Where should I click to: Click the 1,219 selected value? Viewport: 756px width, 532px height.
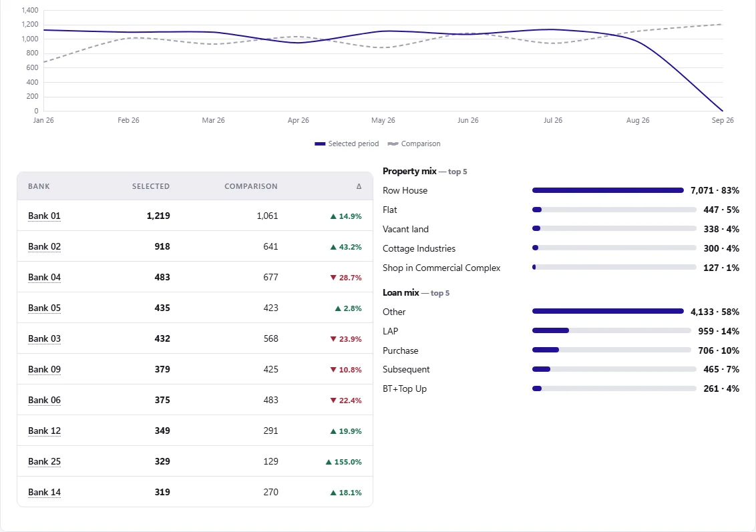coord(158,216)
